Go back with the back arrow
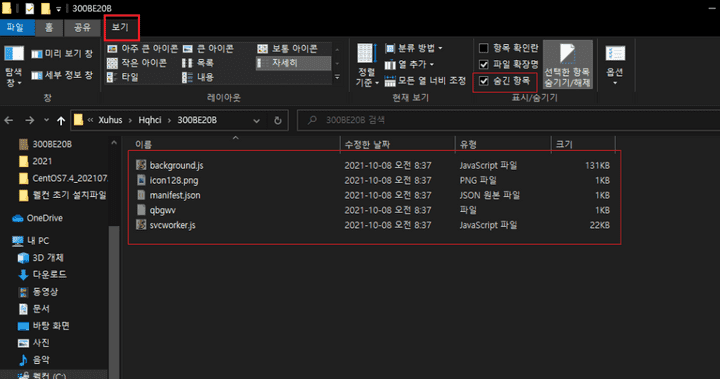The height and width of the screenshot is (379, 720). coord(9,120)
